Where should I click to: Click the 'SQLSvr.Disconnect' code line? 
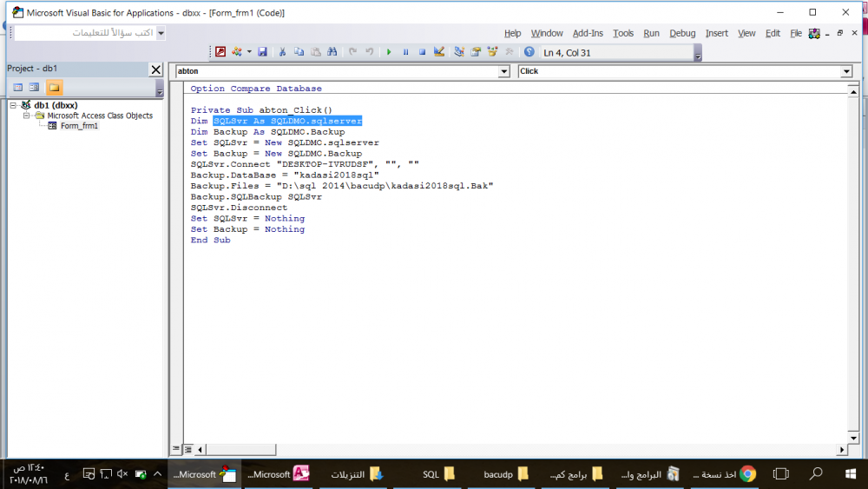(x=240, y=208)
